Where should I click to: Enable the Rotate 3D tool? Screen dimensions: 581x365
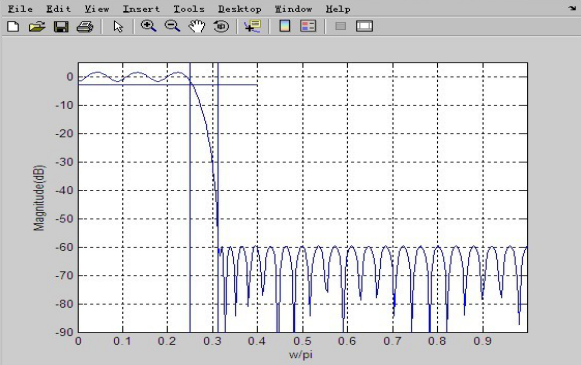click(221, 26)
